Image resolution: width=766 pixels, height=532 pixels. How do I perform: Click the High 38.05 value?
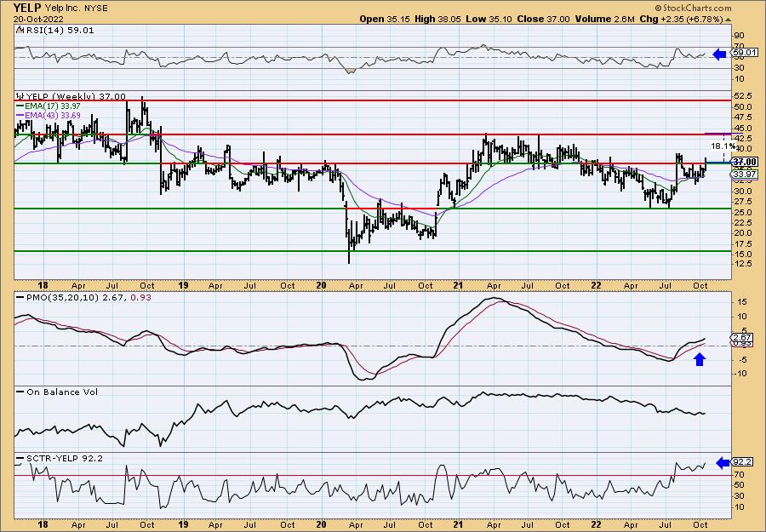tap(437, 19)
